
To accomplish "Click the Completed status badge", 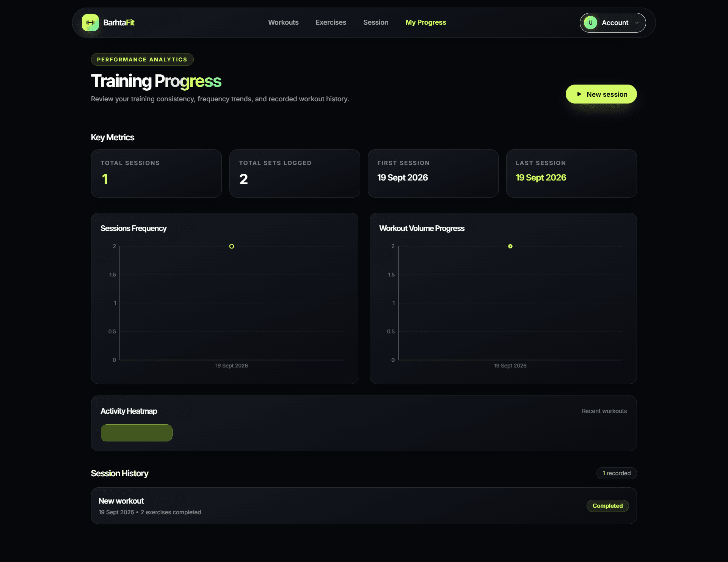I will [607, 506].
